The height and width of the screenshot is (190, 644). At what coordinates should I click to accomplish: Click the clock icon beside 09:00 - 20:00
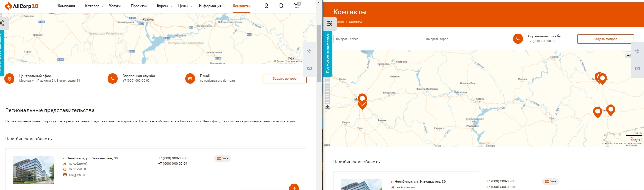(65, 169)
